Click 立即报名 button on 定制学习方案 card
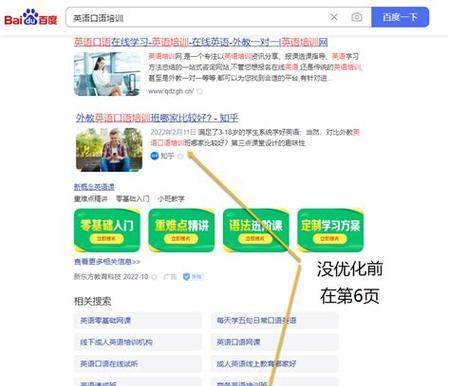The image size is (450, 386). [330, 239]
